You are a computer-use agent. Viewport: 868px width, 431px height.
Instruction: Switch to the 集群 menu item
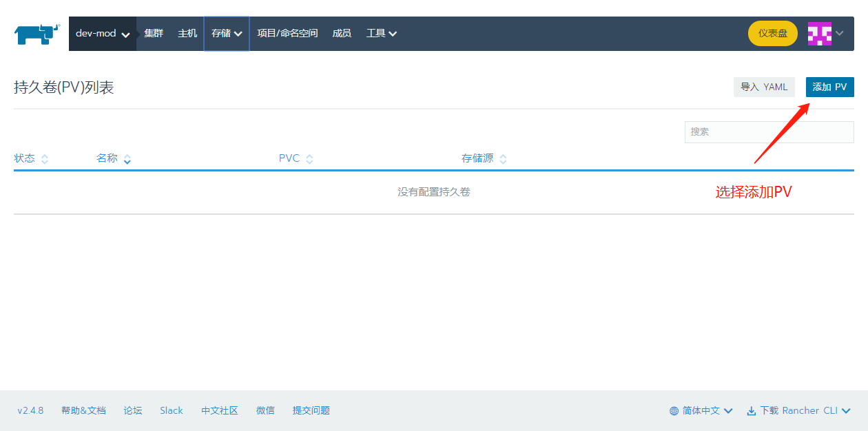tap(153, 32)
